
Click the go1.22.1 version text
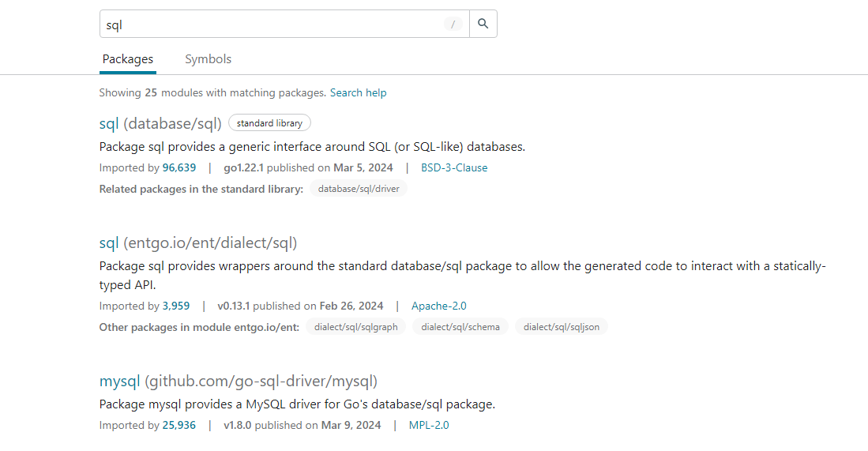(x=243, y=167)
